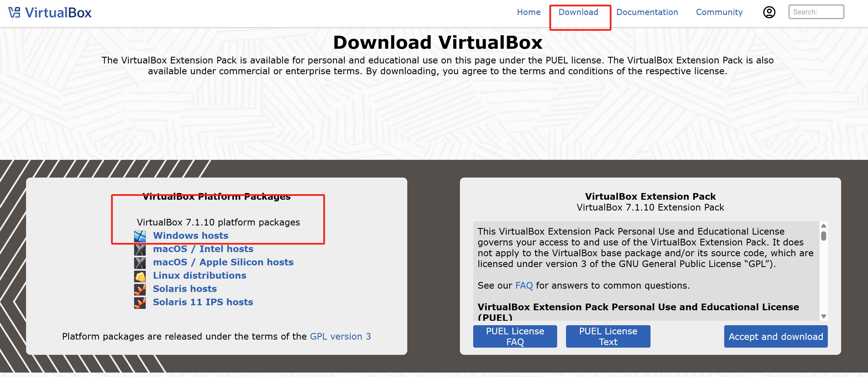868x377 pixels.
Task: Open the Home menu item
Action: click(x=528, y=12)
